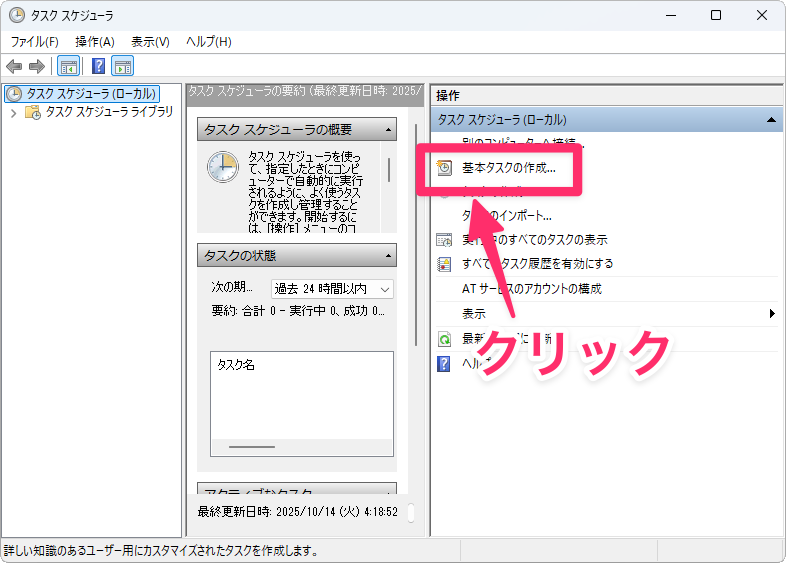This screenshot has width=786, height=563.
Task: Click the Back arrow toolbar icon
Action: (x=14, y=67)
